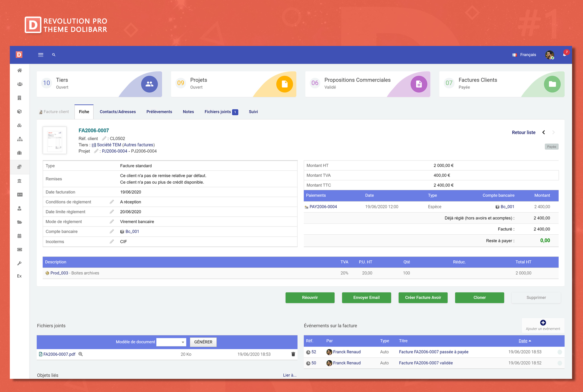The image size is (583, 392).
Task: Add an event with plus icon
Action: pyautogui.click(x=543, y=323)
